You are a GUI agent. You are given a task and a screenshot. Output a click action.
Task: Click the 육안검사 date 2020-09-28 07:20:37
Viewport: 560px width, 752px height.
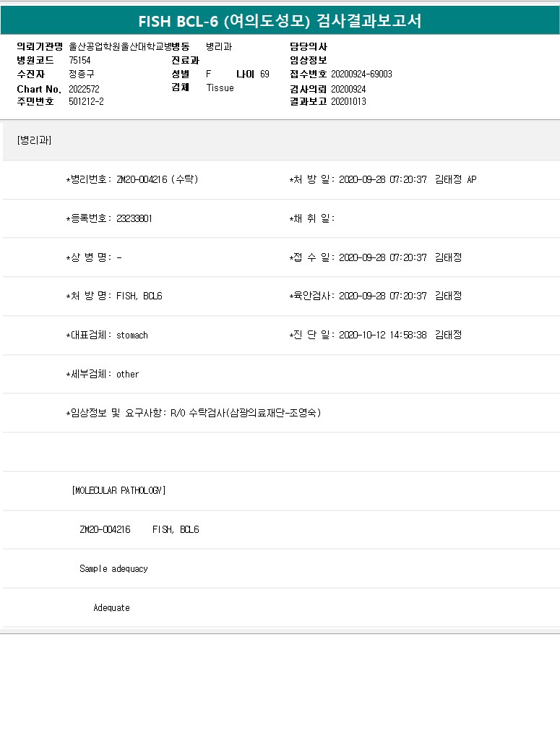(x=382, y=296)
